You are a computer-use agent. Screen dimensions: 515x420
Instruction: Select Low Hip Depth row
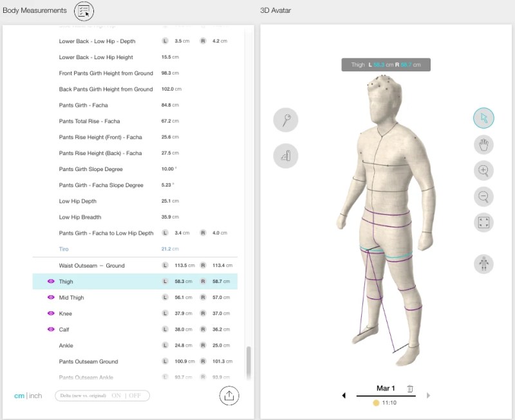pos(135,201)
